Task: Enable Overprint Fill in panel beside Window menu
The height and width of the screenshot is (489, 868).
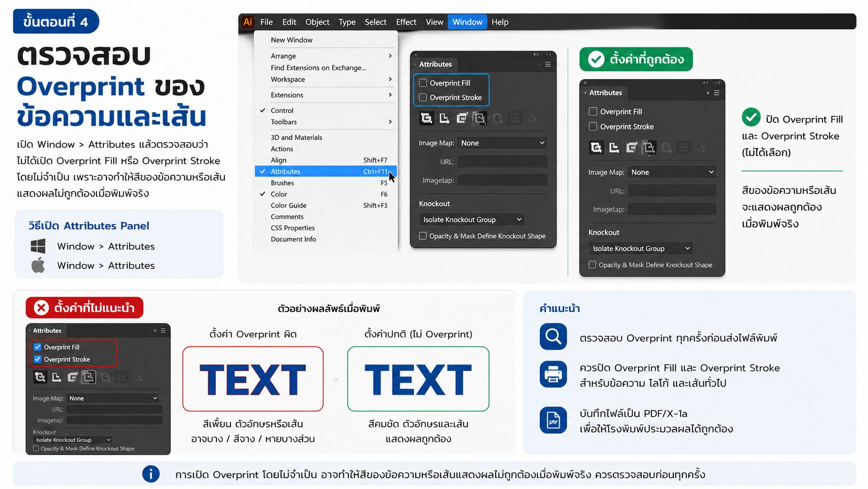Action: 423,83
